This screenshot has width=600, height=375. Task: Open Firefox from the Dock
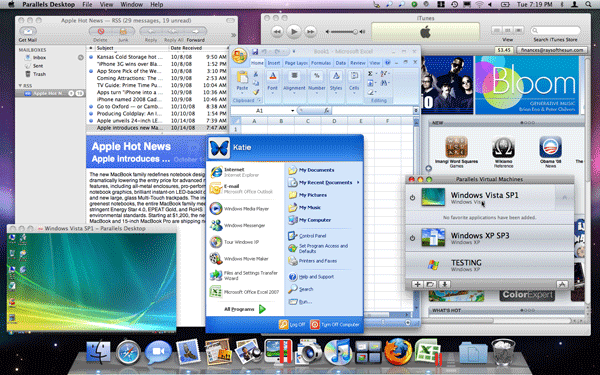[x=398, y=351]
